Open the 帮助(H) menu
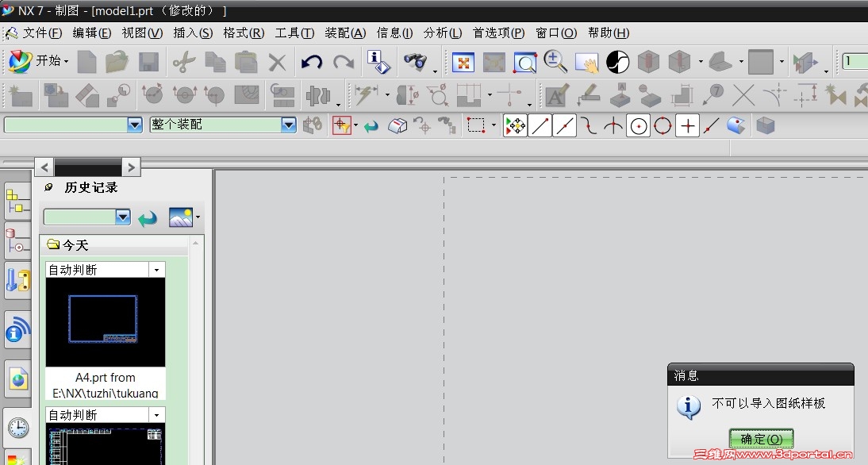868x465 pixels. (x=609, y=33)
